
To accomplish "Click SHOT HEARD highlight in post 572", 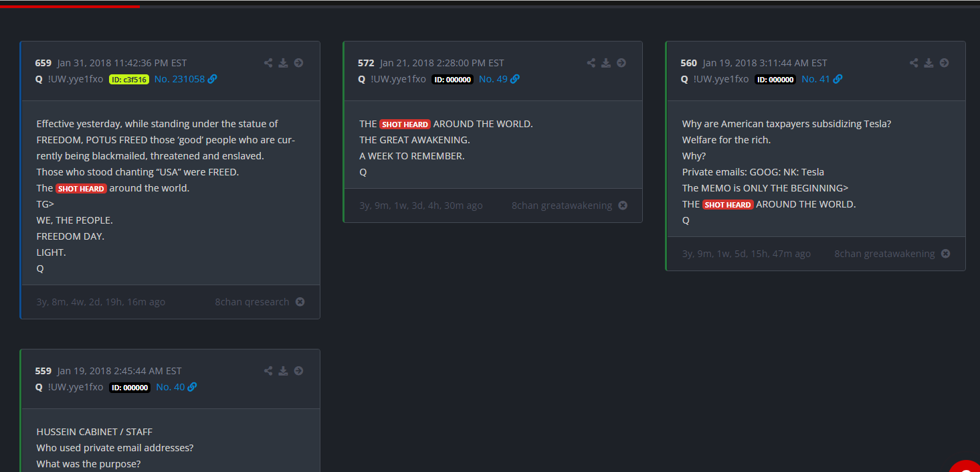I will 405,125.
